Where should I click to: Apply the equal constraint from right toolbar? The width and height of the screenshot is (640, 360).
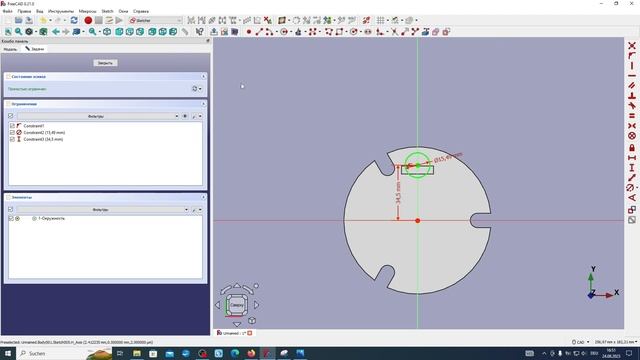pos(632,116)
